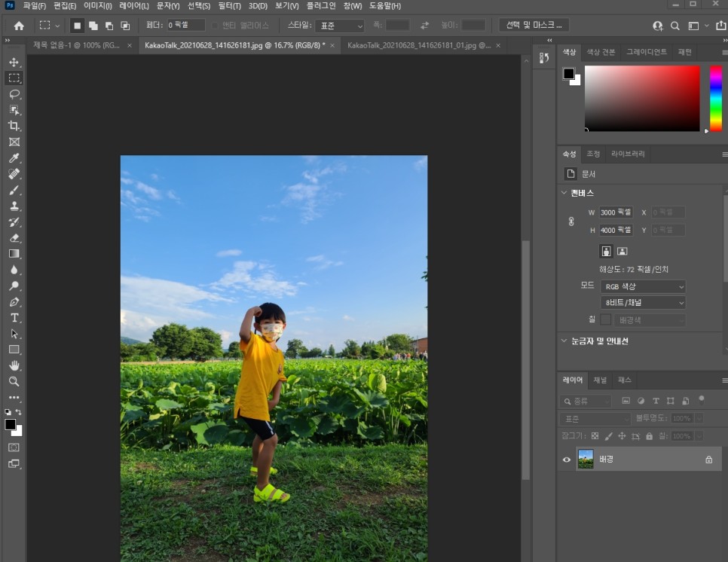The width and height of the screenshot is (728, 562).
Task: Switch to the 패스 tab
Action: [x=625, y=380]
